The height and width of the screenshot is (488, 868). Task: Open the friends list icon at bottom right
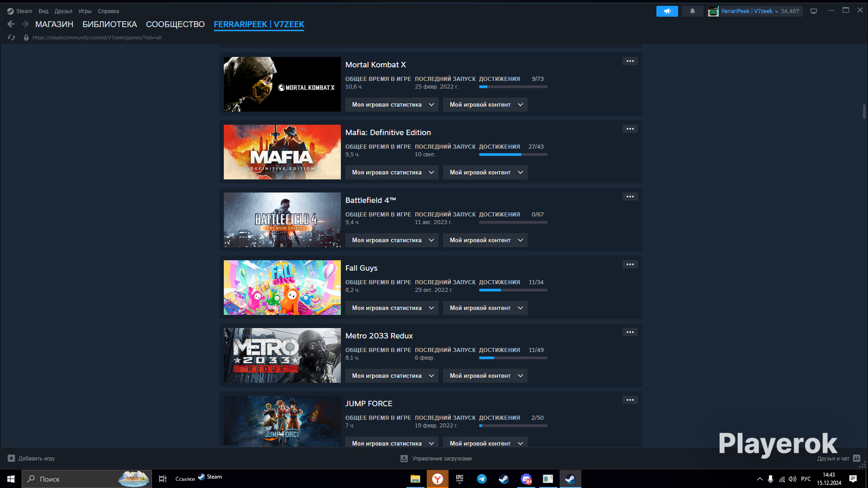857,458
